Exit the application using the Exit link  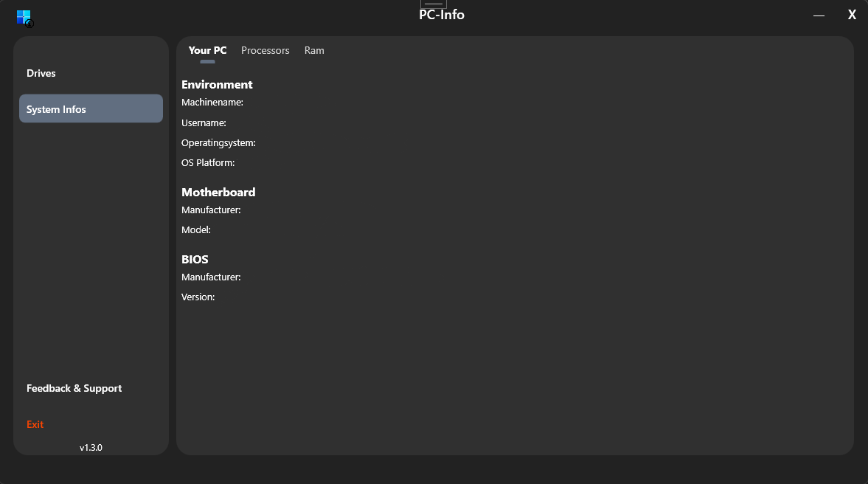point(35,424)
